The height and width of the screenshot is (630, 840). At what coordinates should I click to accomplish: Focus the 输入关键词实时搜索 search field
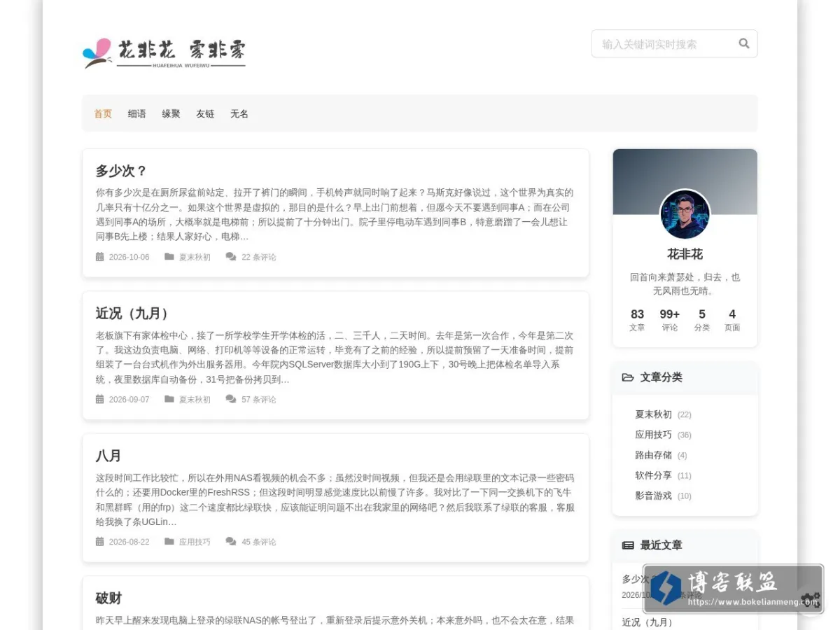(x=674, y=43)
